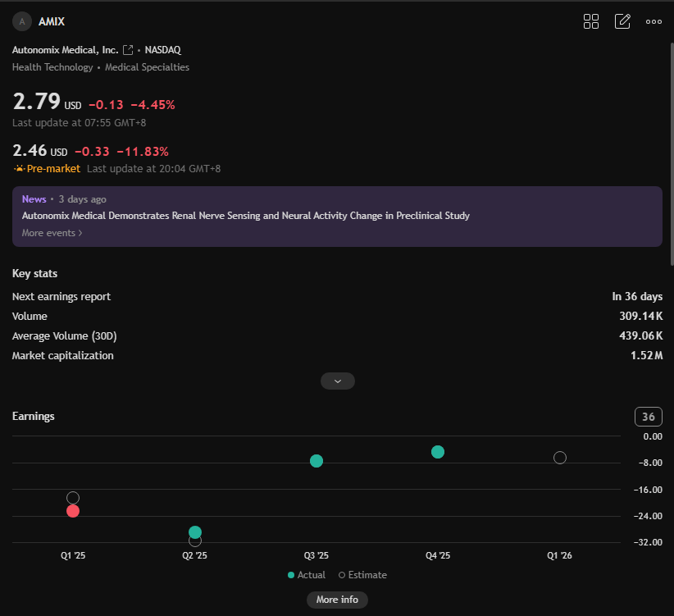Click the Q2 '25 actual green dot
Image resolution: width=674 pixels, height=616 pixels.
pyautogui.click(x=195, y=532)
